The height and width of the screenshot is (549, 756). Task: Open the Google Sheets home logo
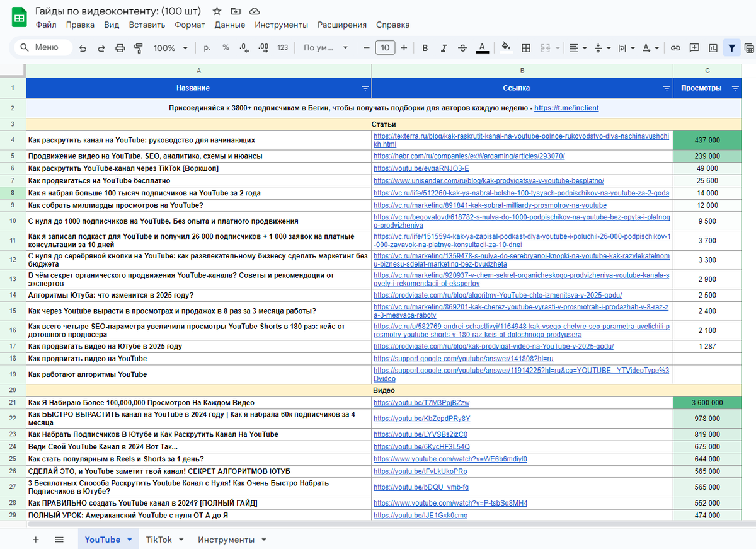(x=20, y=18)
